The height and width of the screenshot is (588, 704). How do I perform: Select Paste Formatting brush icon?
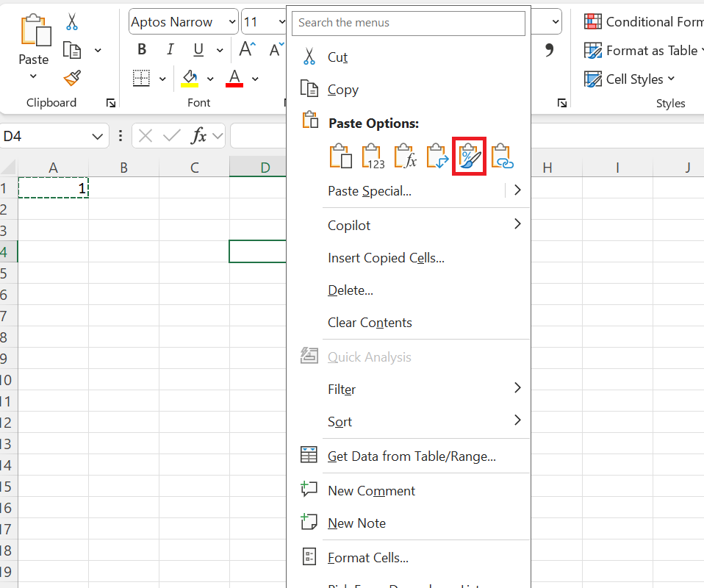point(469,157)
